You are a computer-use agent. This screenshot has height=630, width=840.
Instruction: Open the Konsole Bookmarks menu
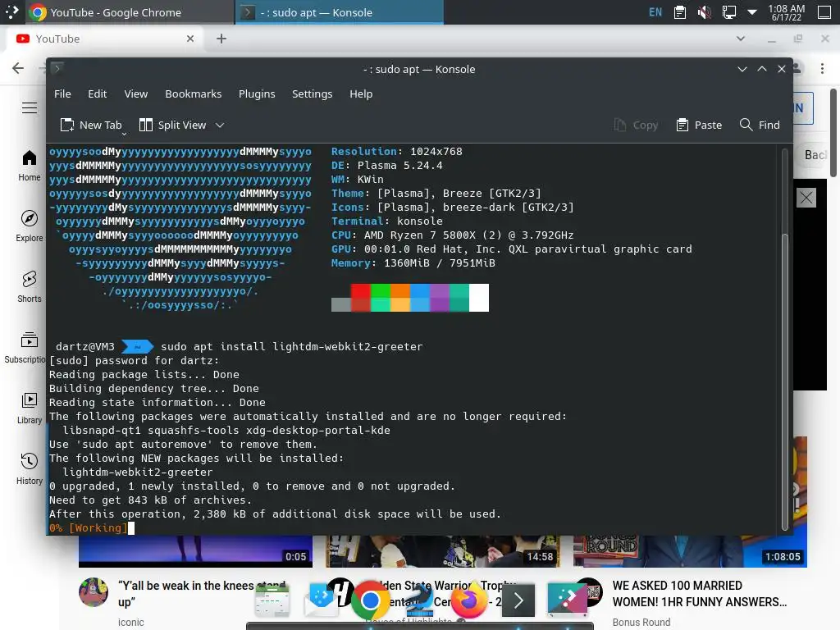coord(194,94)
